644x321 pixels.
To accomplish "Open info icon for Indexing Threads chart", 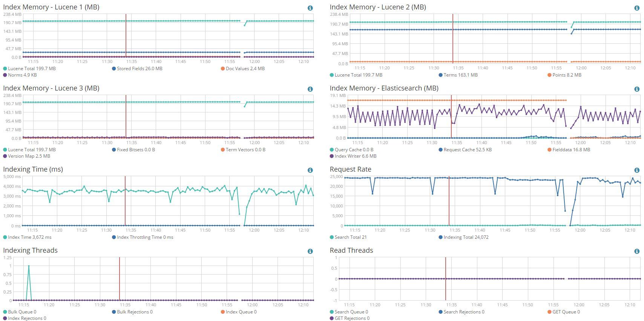I will pyautogui.click(x=310, y=251).
